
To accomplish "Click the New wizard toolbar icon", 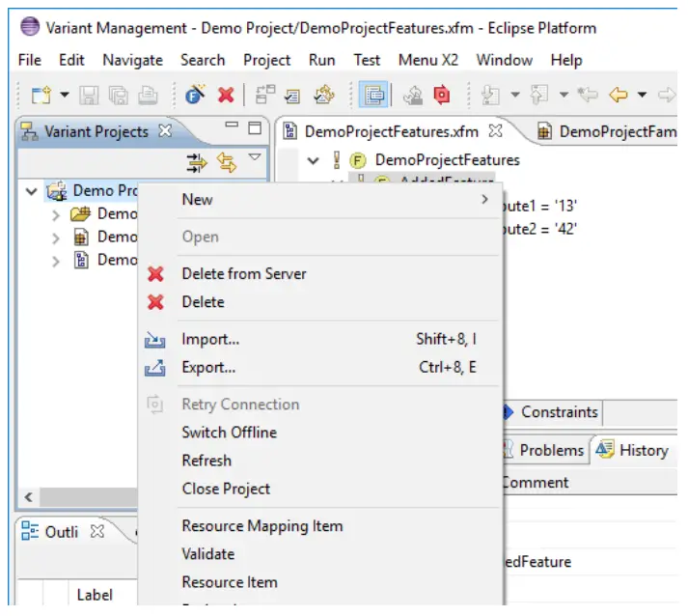I will pyautogui.click(x=41, y=95).
